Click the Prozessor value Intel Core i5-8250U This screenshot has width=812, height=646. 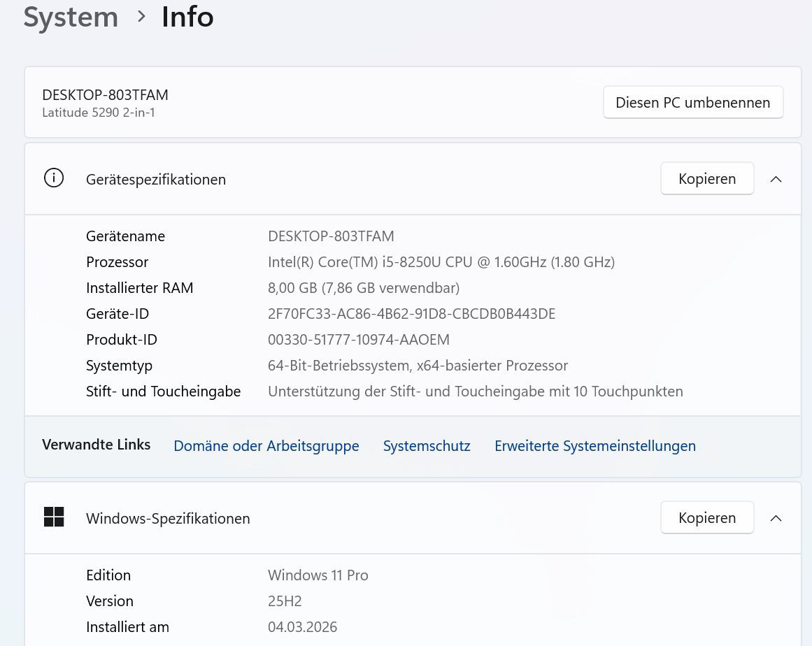point(441,262)
